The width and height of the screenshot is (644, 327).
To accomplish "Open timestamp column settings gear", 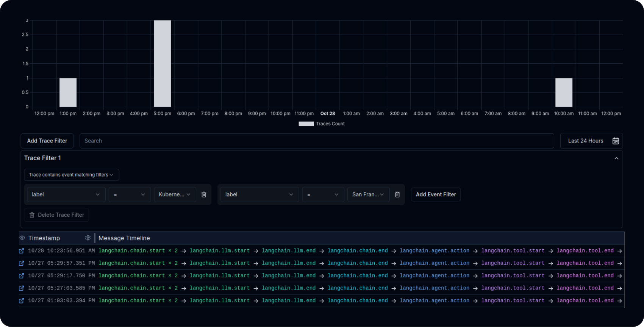I will [88, 238].
